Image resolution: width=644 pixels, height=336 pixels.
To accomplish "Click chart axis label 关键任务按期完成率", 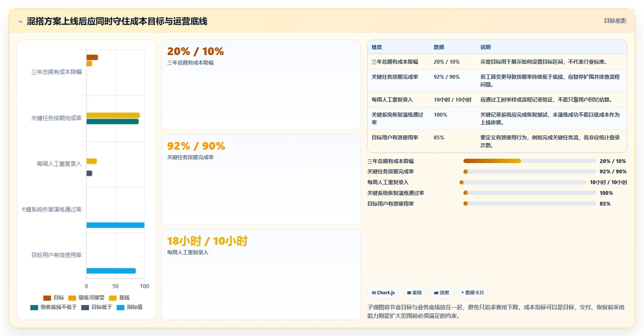I will [x=56, y=118].
